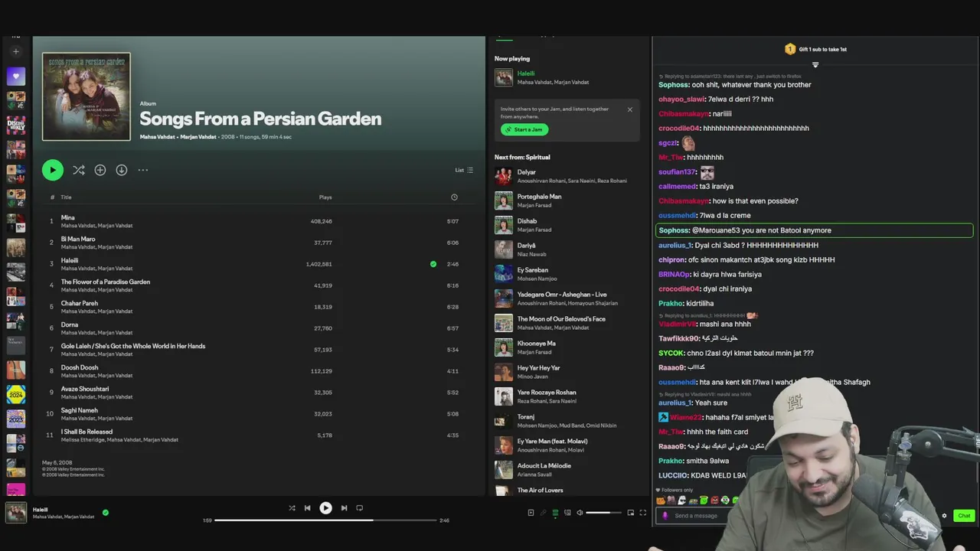Screen dimensions: 980x551
Task: Open Discover Weekly playlist in sidebar
Action: [16, 125]
